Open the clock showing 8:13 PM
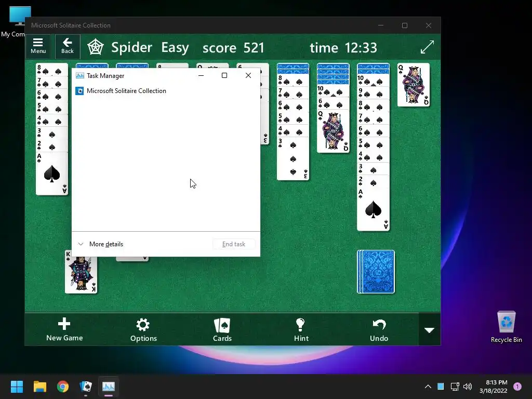Viewport: 532px width, 399px height. pyautogui.click(x=494, y=387)
